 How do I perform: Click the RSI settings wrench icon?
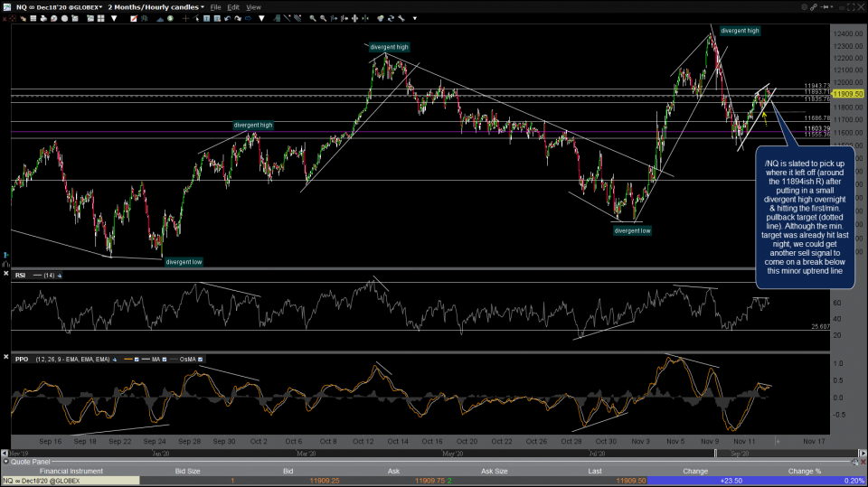[60, 275]
